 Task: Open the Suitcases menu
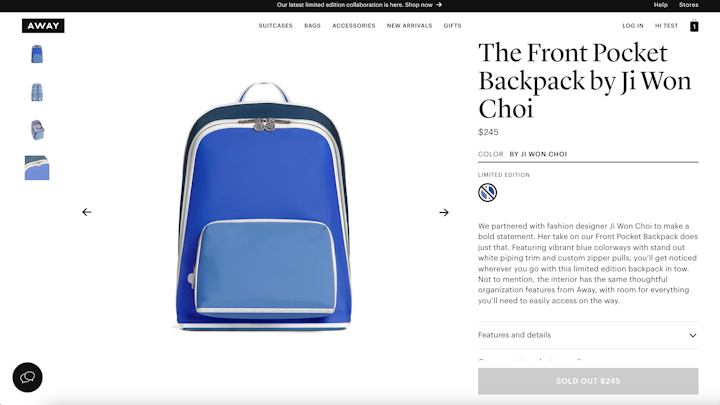pos(276,26)
